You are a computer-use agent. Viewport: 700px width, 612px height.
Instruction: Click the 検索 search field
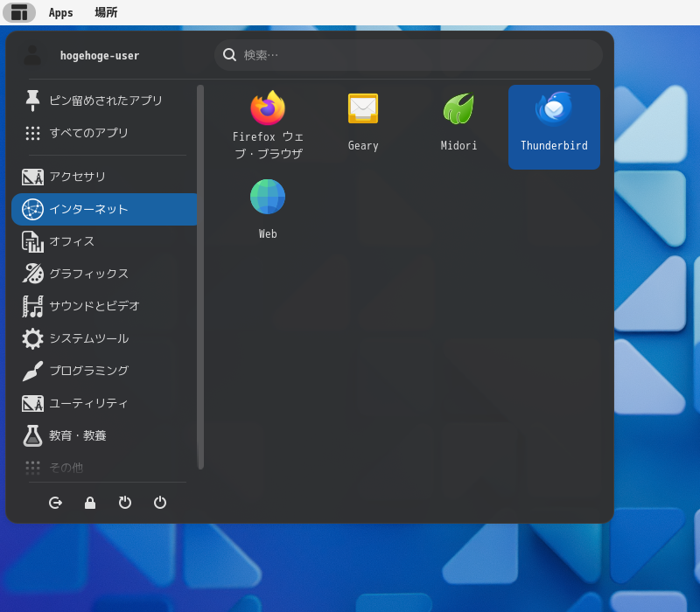pos(407,54)
